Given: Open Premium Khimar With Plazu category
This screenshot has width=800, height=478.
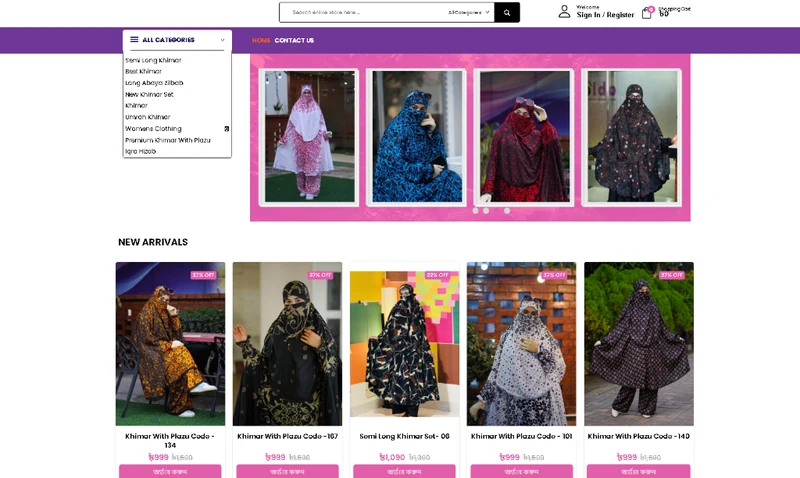Looking at the screenshot, I should (168, 140).
